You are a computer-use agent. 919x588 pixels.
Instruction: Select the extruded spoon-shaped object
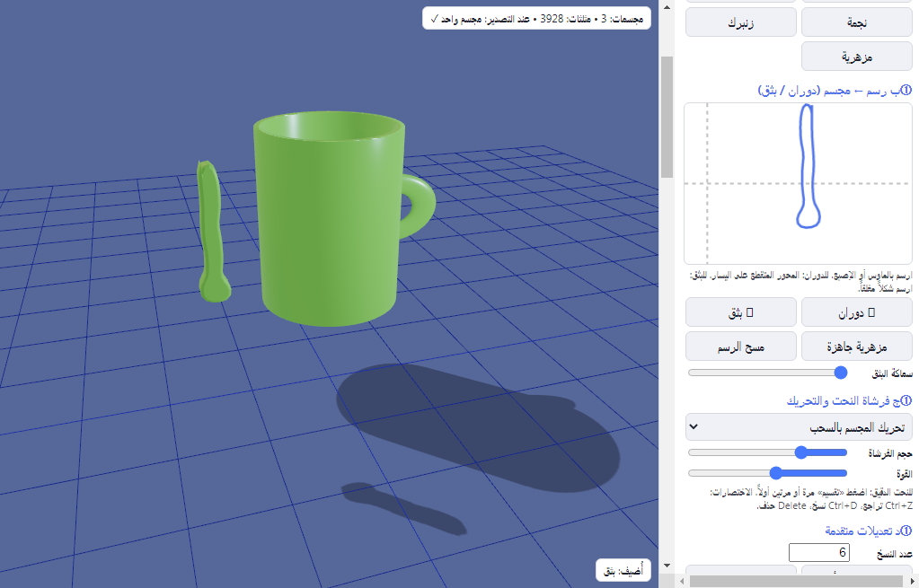212,234
